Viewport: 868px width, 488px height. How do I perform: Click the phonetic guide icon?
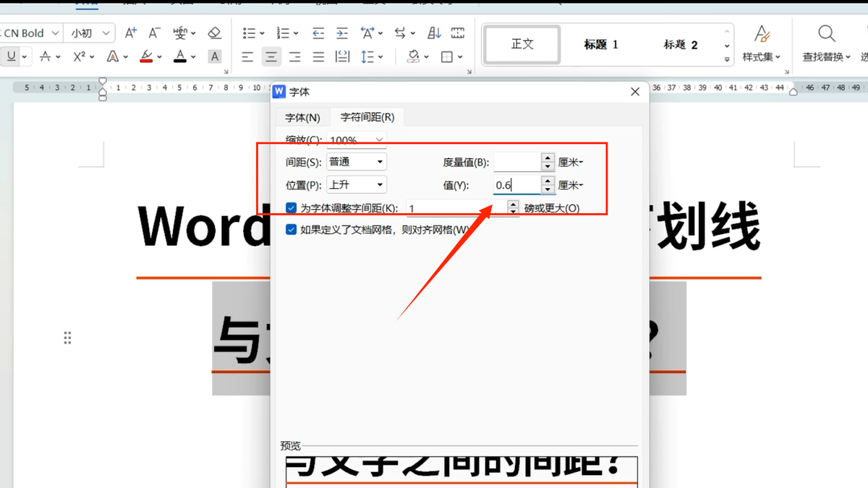pos(180,33)
